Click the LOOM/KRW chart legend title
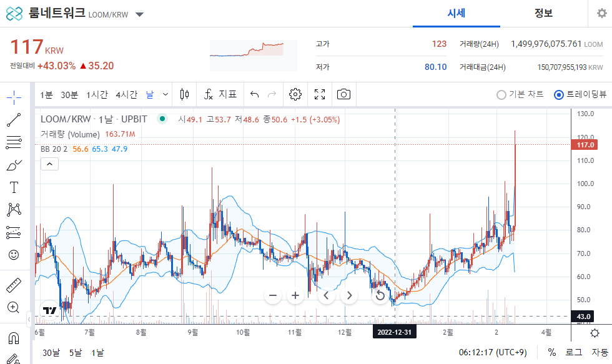The height and width of the screenshot is (364, 612). [x=94, y=119]
